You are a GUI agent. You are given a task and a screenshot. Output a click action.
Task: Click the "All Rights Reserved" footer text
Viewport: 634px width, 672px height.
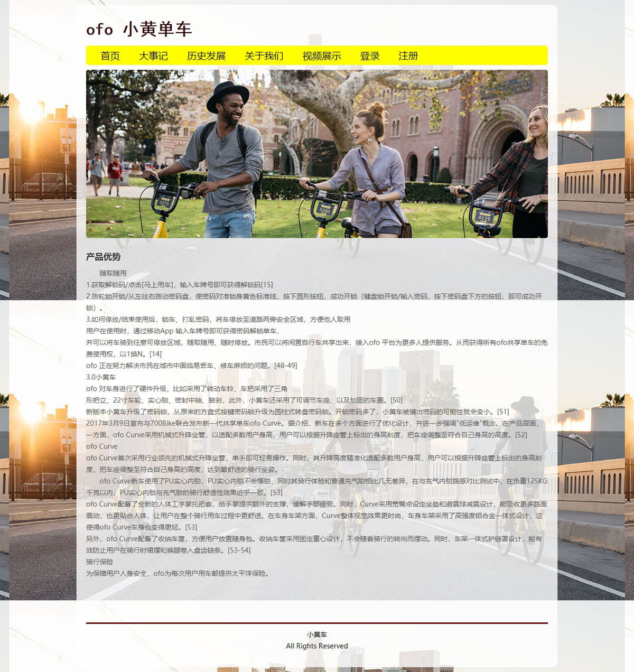pyautogui.click(x=317, y=646)
